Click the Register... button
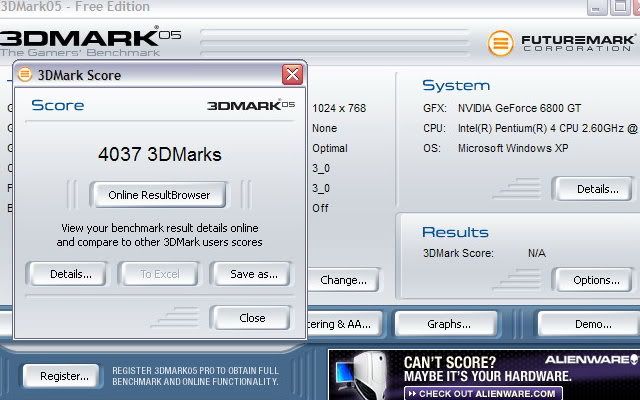This screenshot has width=640, height=400. coord(62,376)
